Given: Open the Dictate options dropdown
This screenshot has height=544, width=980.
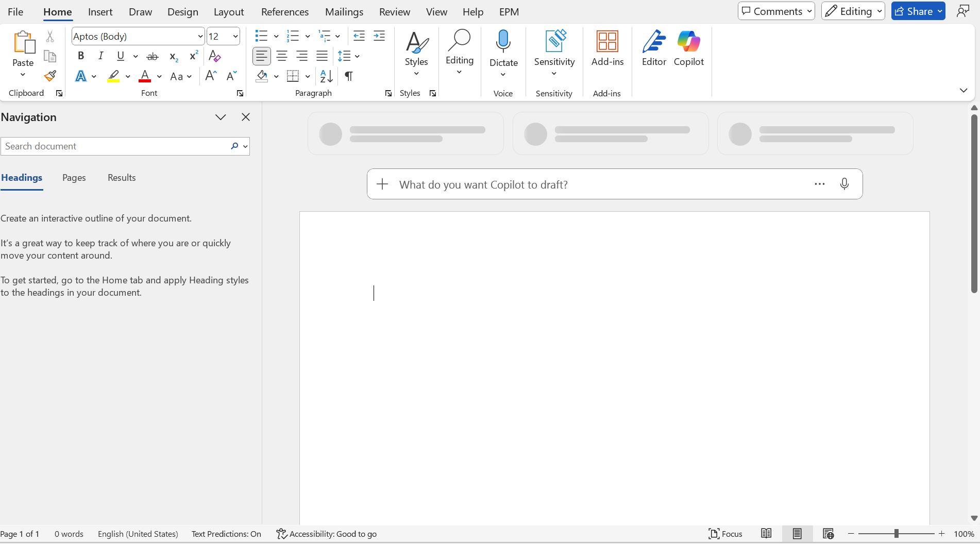Looking at the screenshot, I should (x=503, y=75).
